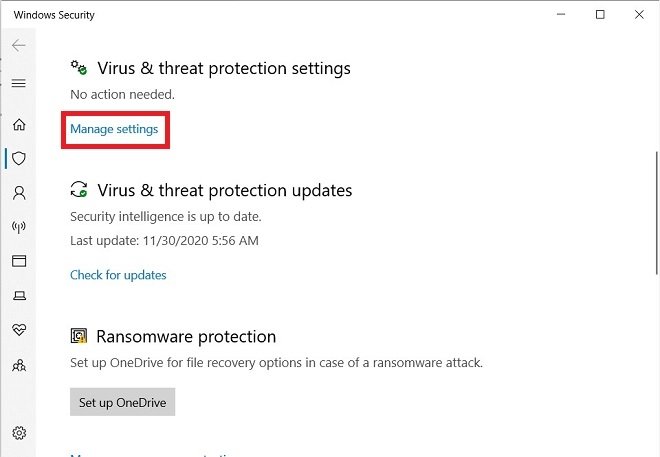Click the Ransomware protection icon
Image resolution: width=660 pixels, height=457 pixels.
pos(79,336)
